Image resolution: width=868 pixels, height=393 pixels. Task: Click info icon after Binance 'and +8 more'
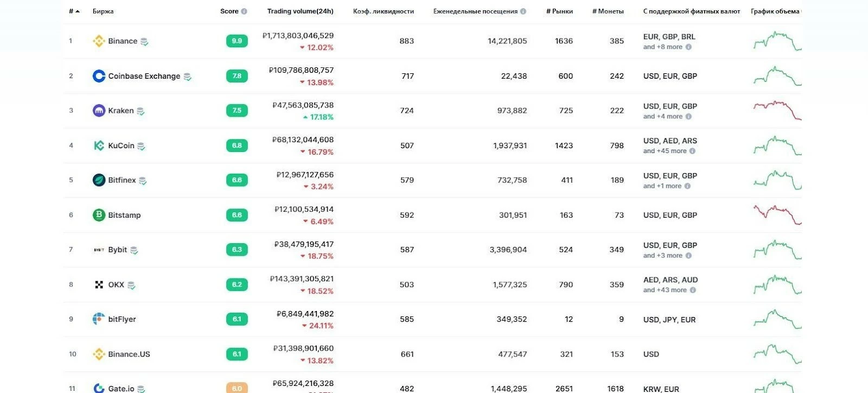pos(688,47)
